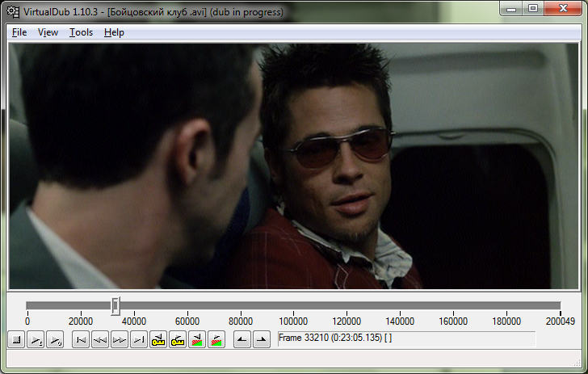Viewport: 588px width, 374px height.
Task: Click the previous scene scan button
Action: pos(197,340)
